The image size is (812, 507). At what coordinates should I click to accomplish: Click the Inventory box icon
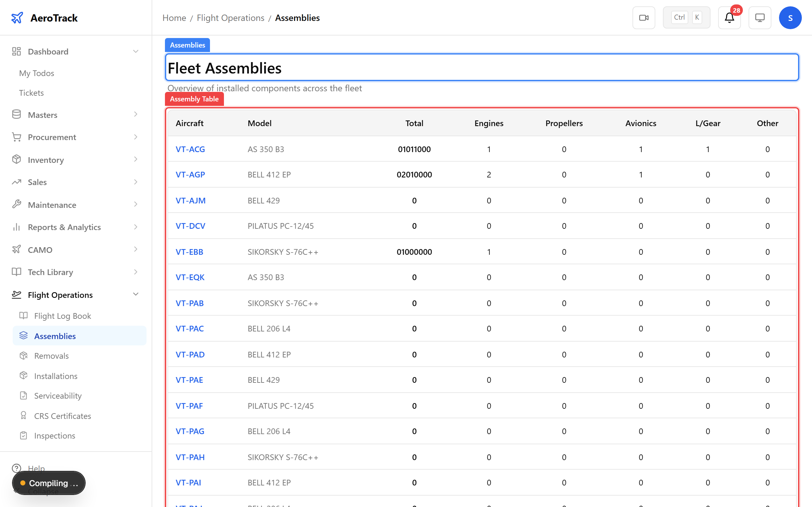(x=16, y=160)
